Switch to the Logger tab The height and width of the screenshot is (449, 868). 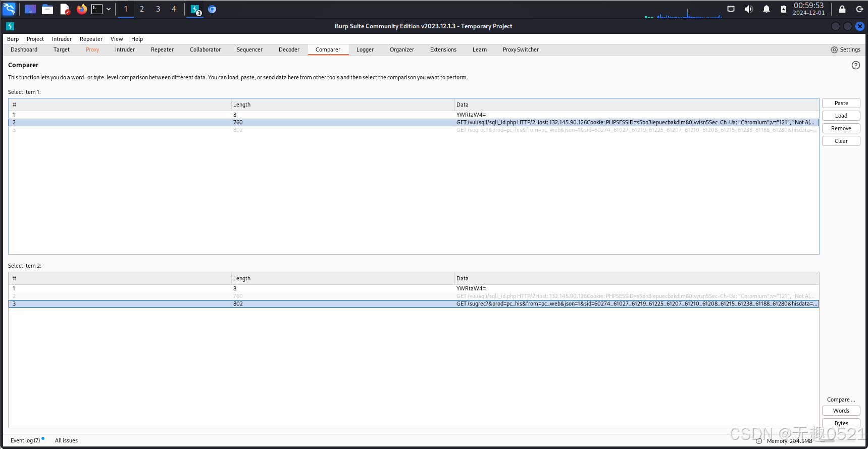tap(365, 49)
